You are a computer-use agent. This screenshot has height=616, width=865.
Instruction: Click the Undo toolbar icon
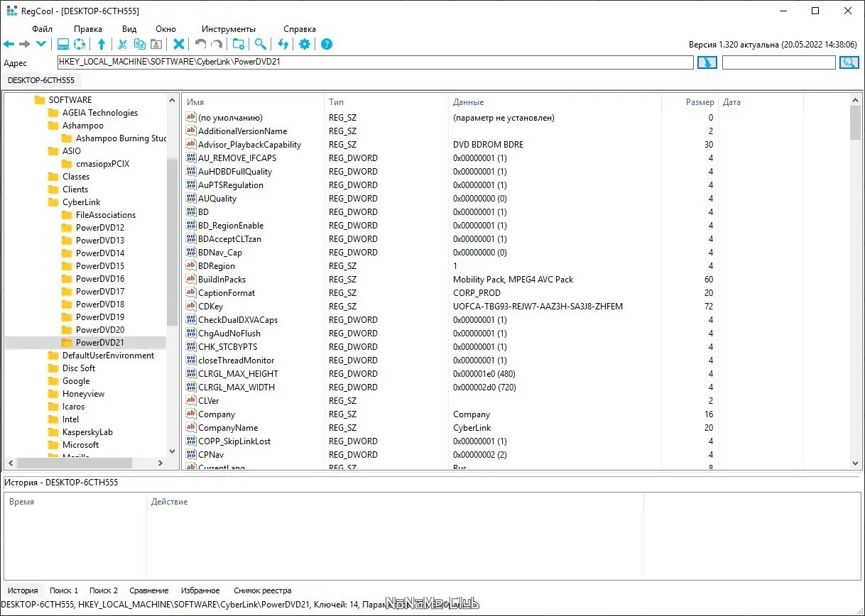point(201,44)
